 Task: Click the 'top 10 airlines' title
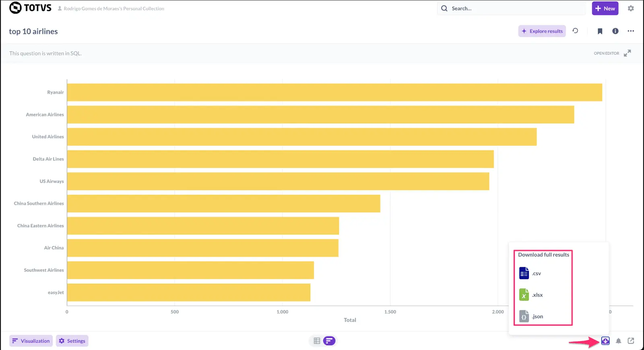coord(33,31)
